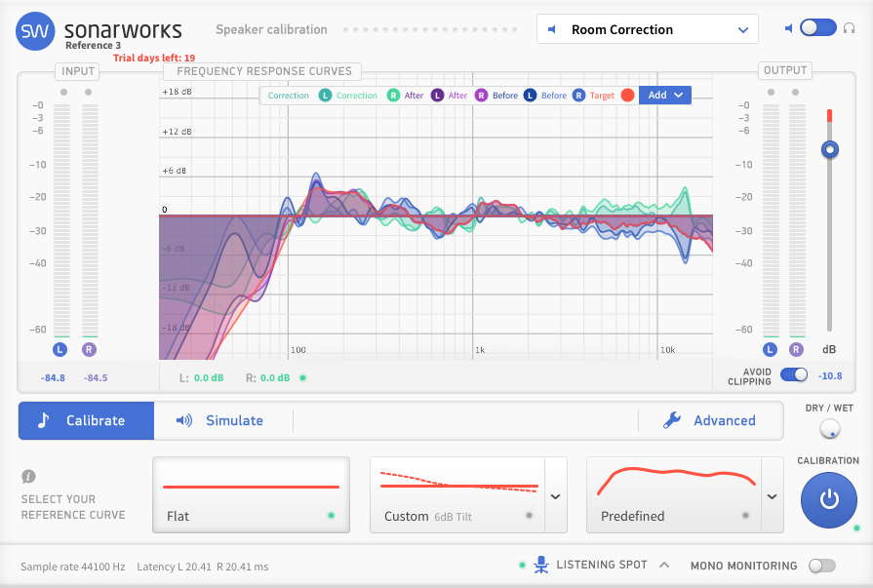Viewport: 873px width, 588px height.
Task: Click the Trial days left notice
Action: (x=152, y=58)
